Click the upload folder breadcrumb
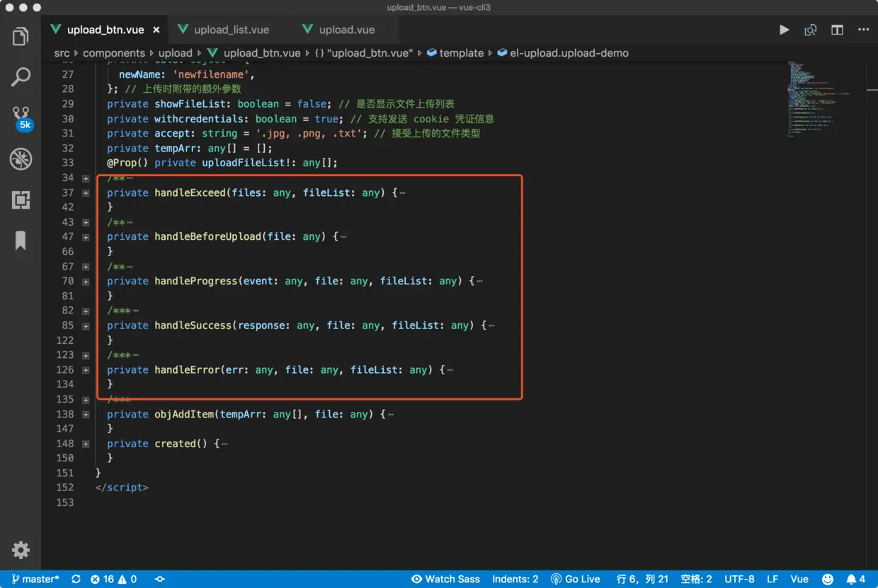878x588 pixels. [176, 53]
